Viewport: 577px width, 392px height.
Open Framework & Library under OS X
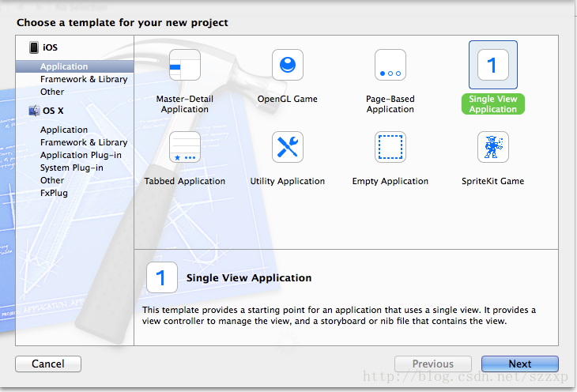click(84, 142)
